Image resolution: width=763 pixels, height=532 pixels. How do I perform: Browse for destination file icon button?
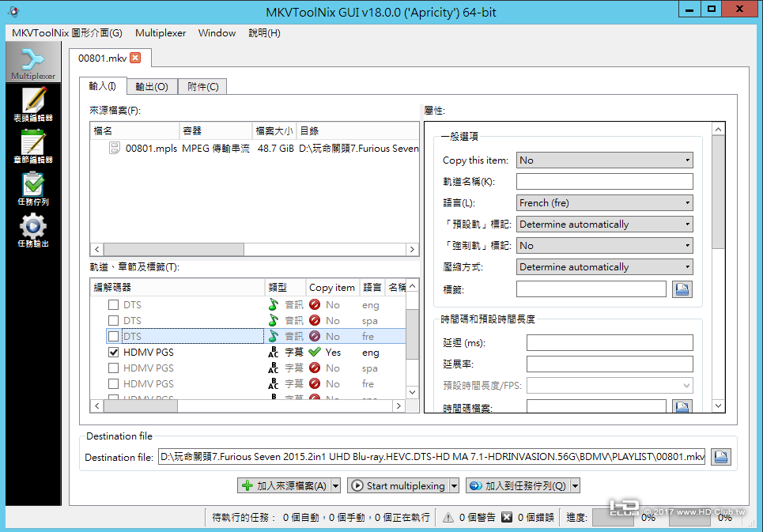coord(720,457)
